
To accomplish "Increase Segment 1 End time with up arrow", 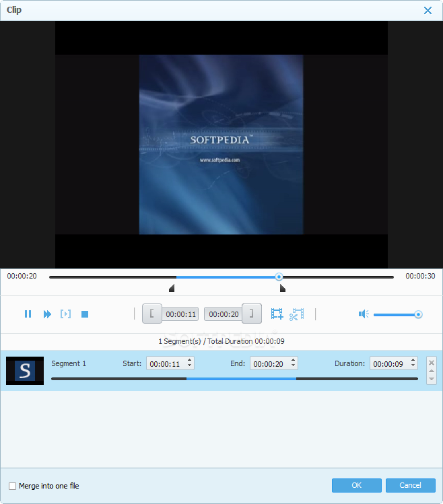I will 293,360.
